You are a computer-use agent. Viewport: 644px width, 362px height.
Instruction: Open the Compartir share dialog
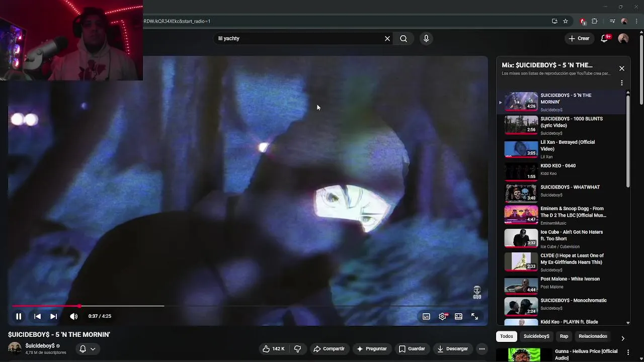pos(329,349)
